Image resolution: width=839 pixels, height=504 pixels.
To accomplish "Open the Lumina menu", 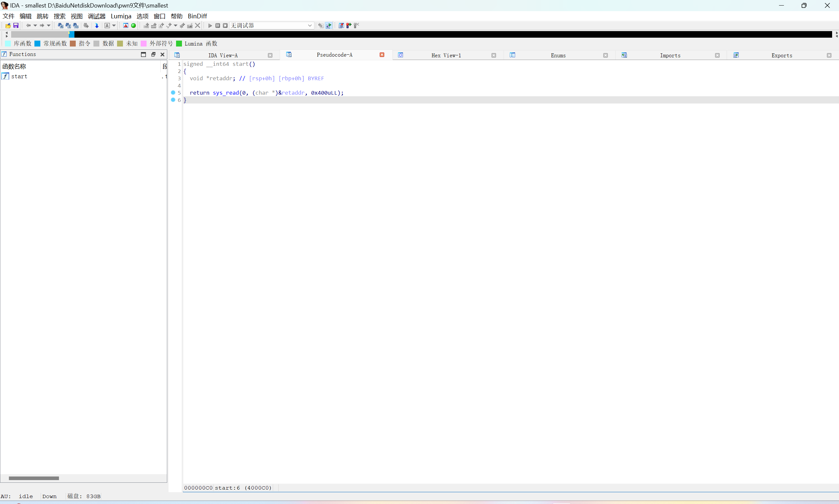I will point(121,16).
